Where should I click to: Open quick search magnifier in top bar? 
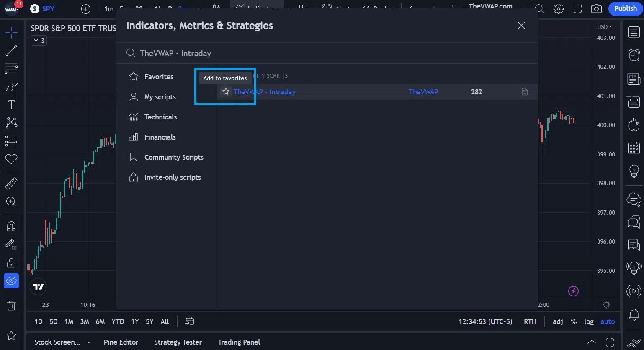tap(540, 9)
